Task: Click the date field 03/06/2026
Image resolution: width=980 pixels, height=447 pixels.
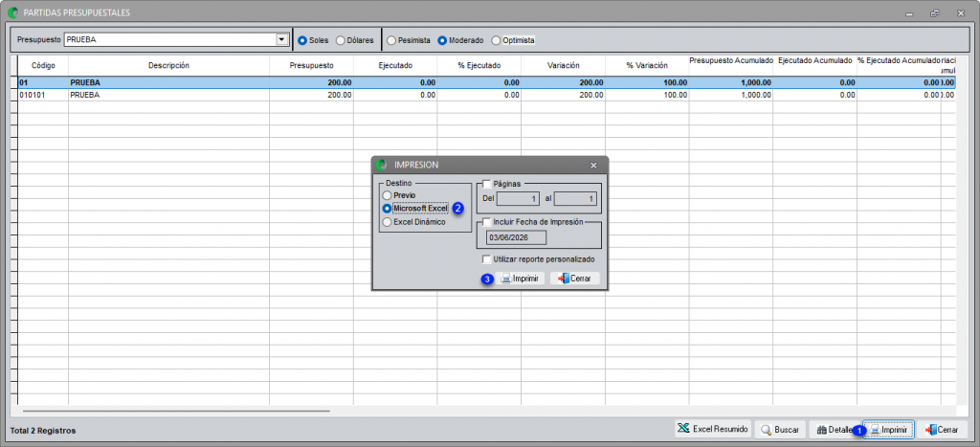Action: pos(516,237)
